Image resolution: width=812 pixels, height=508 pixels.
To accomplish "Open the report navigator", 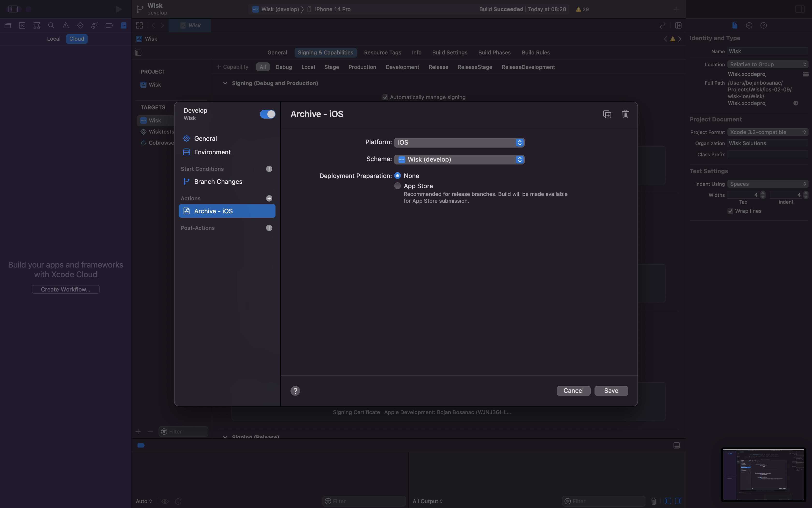I will click(124, 26).
